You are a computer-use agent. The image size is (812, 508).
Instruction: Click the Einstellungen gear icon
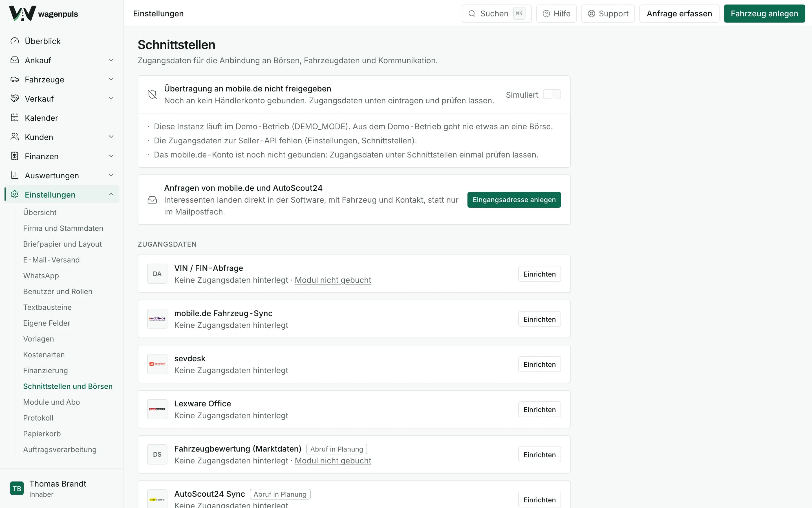tap(15, 194)
